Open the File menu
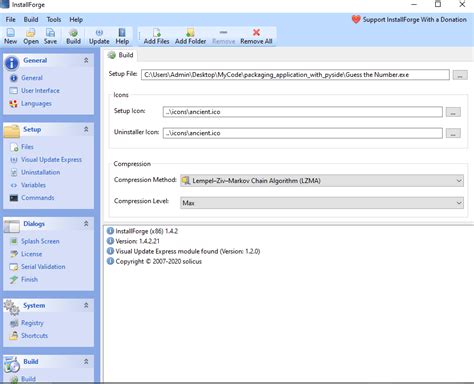This screenshot has width=474, height=384. (x=11, y=20)
